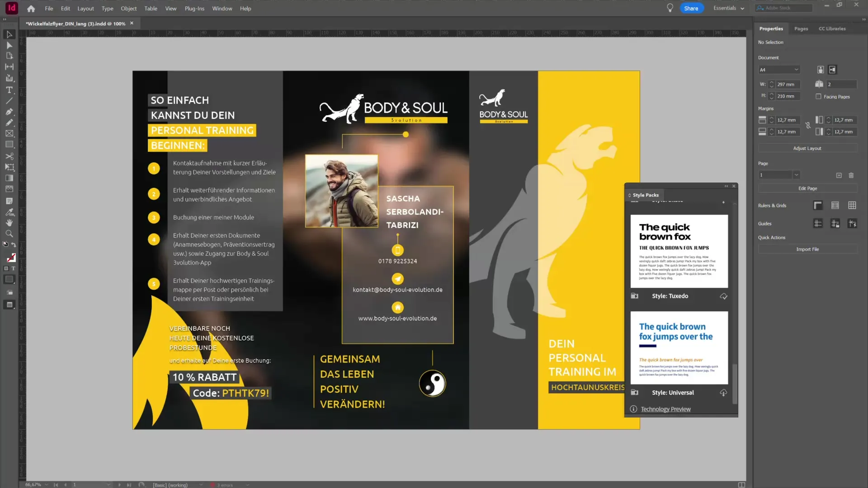Click the Edit Page button
The image size is (868, 488).
pyautogui.click(x=807, y=188)
